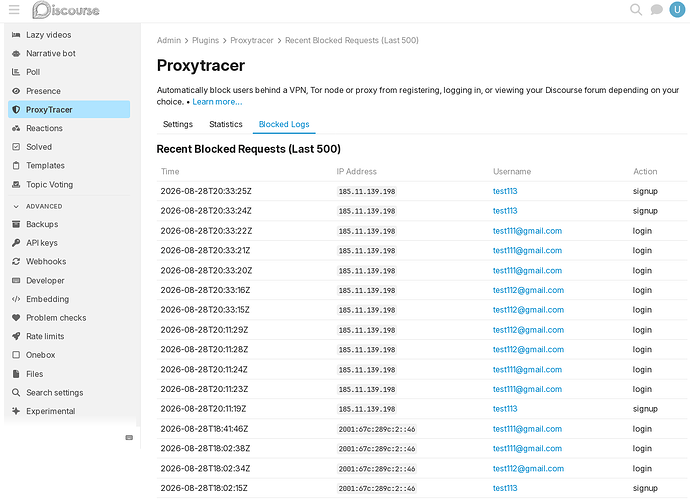Open test113 user at 20:33:25Z row
This screenshot has width=690, height=499.
[505, 191]
